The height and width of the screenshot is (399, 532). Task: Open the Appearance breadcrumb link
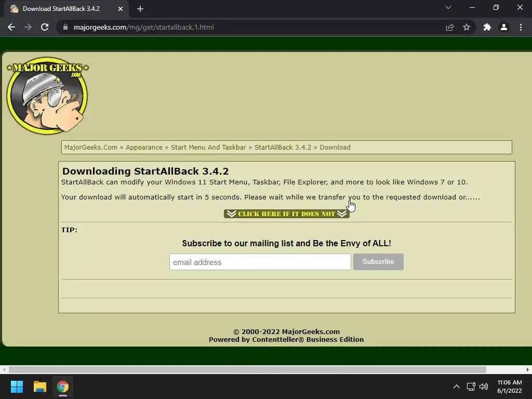point(144,147)
